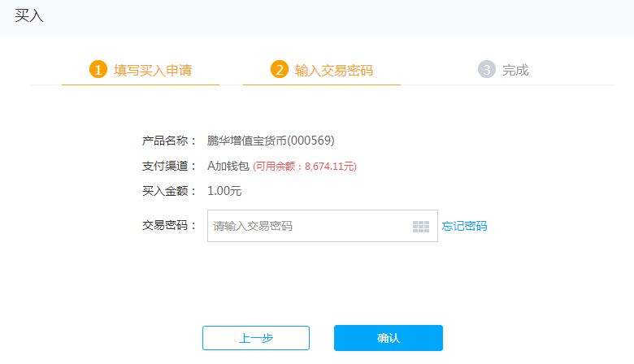Click the orange step 2 circle icon
This screenshot has height=364, width=634.
pyautogui.click(x=280, y=69)
